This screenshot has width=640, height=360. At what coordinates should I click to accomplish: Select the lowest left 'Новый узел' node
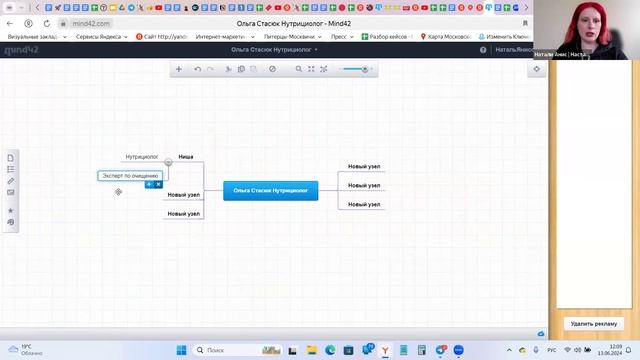(x=184, y=214)
